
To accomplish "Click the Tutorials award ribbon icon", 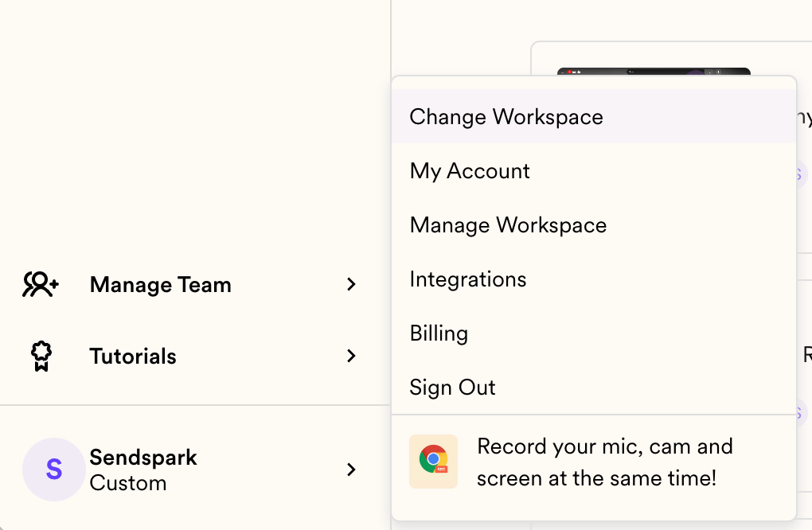I will point(41,356).
